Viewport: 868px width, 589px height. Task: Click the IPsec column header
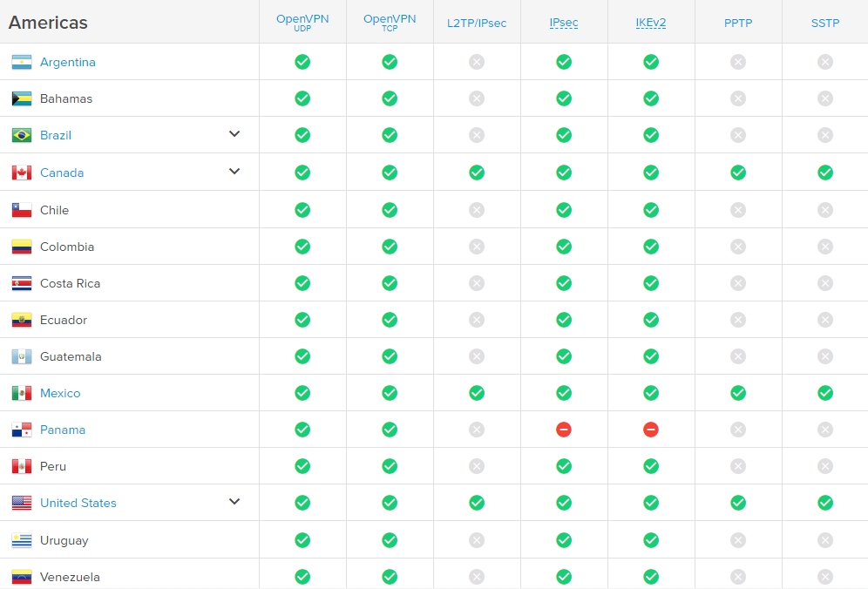click(564, 23)
